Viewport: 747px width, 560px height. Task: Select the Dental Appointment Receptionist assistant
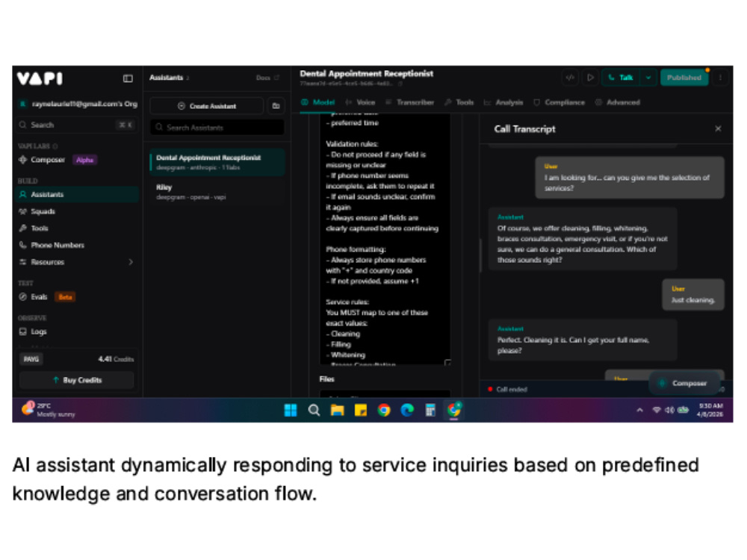click(217, 162)
